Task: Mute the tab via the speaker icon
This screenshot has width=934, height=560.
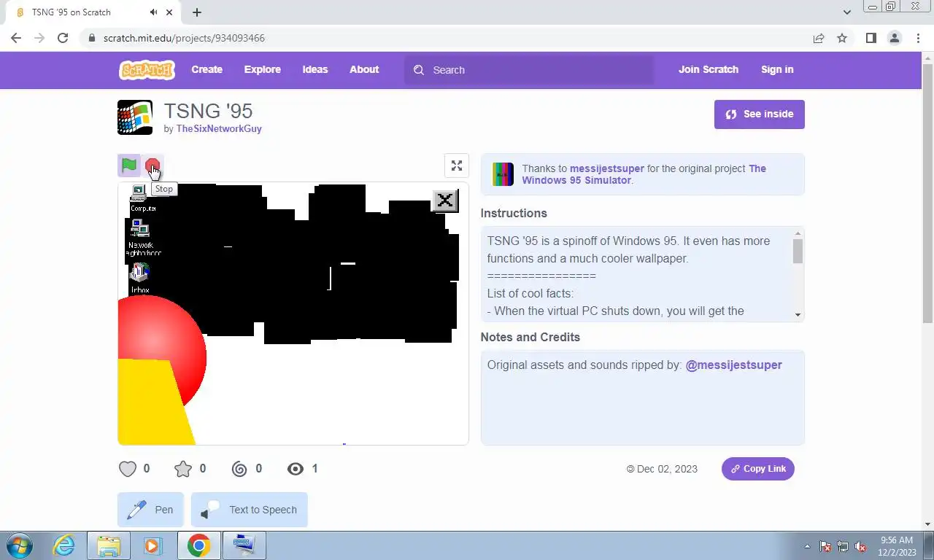Action: pos(154,12)
